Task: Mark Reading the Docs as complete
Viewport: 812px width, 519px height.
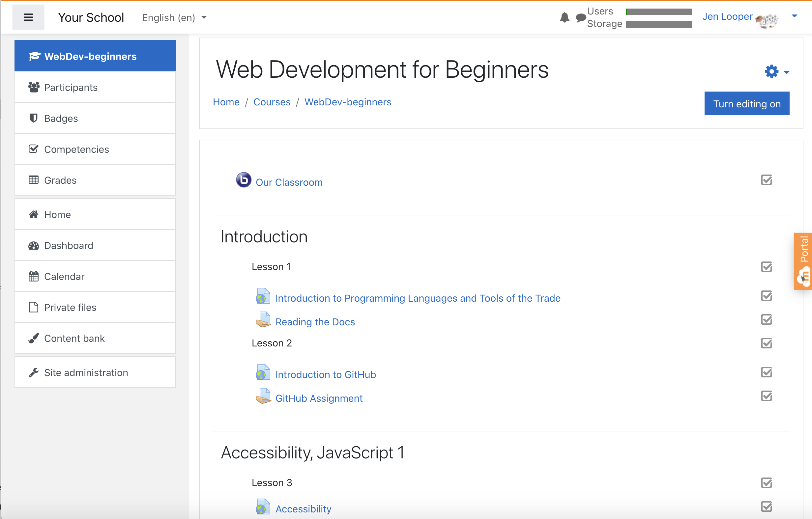Action: tap(767, 319)
